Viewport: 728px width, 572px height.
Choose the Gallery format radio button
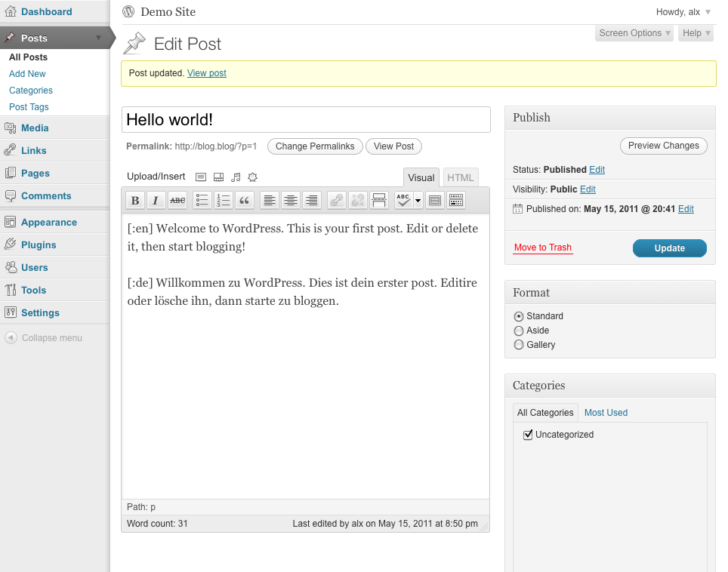click(x=519, y=345)
